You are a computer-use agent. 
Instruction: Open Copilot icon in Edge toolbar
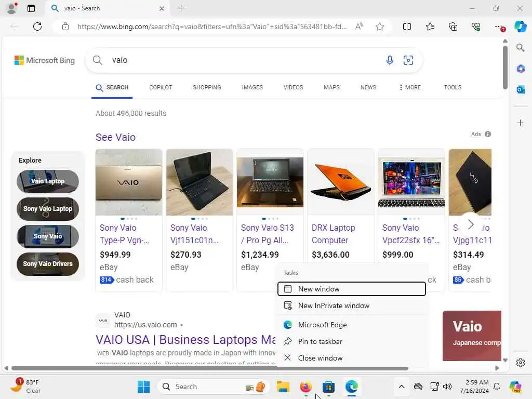(x=520, y=26)
